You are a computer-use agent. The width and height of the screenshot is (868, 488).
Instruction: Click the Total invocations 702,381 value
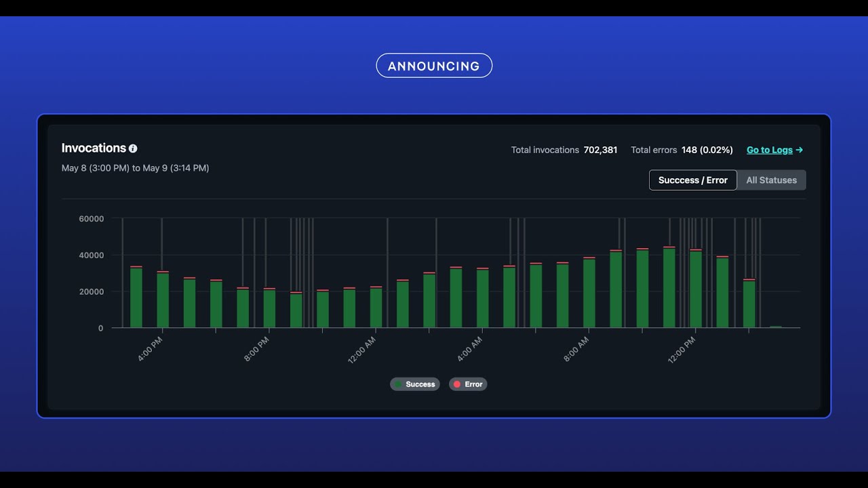point(600,150)
